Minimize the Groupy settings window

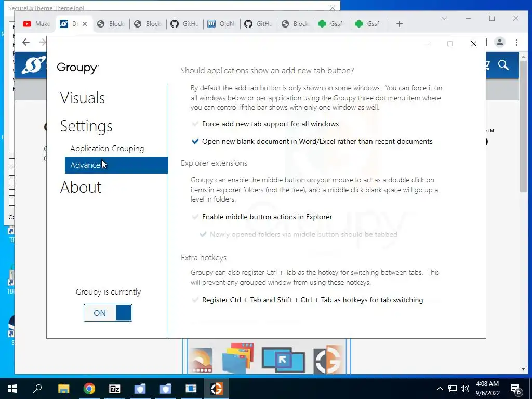click(427, 44)
